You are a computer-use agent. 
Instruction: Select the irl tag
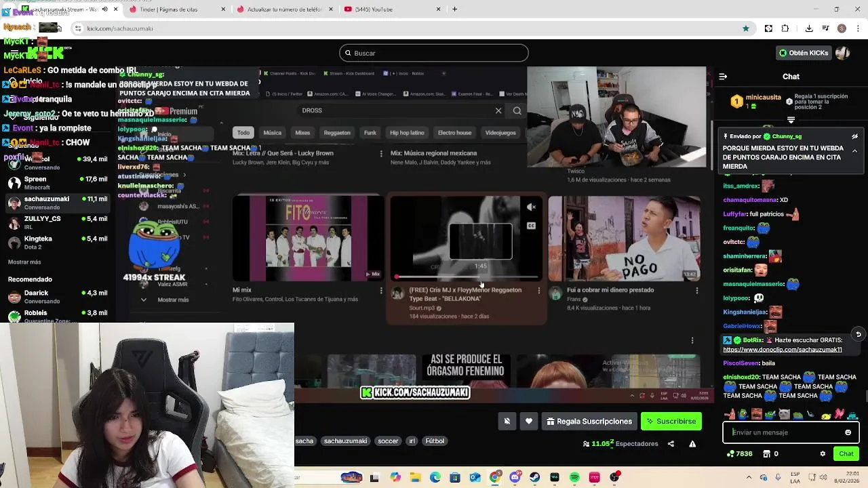(412, 441)
